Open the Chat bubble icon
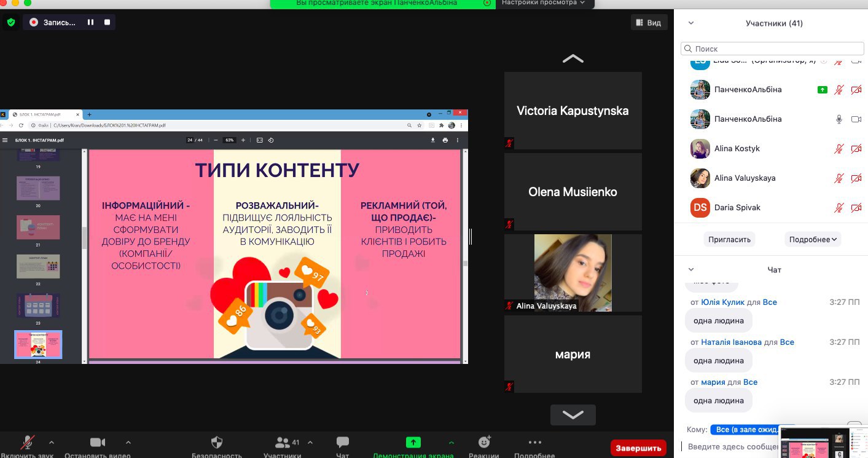 [x=343, y=443]
